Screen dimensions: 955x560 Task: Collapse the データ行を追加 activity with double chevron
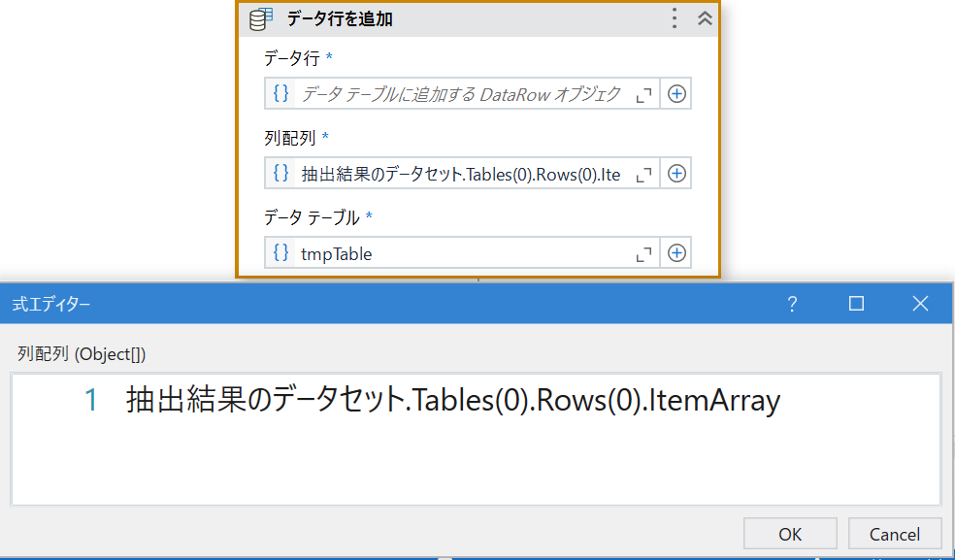click(705, 18)
